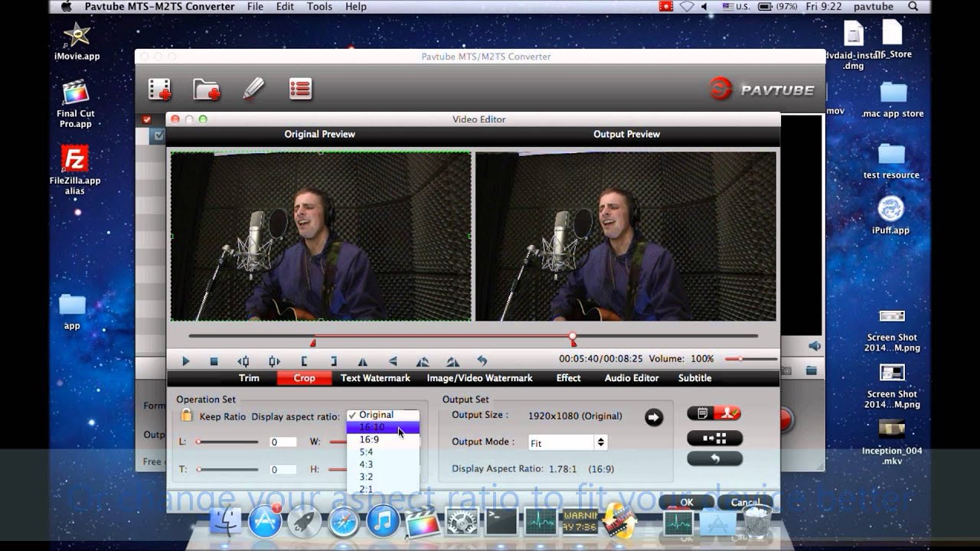The image size is (980, 551).
Task: Choose 5:4 aspect ratio
Action: pos(383,452)
